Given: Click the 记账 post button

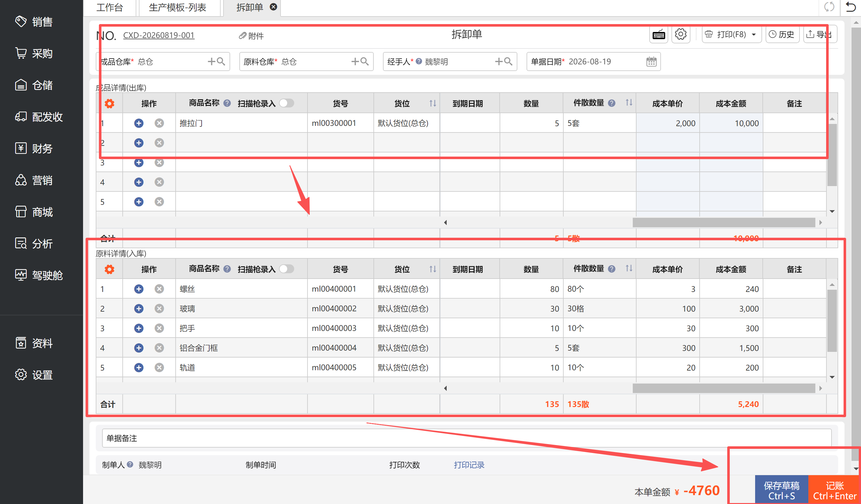Looking at the screenshot, I should (x=835, y=490).
